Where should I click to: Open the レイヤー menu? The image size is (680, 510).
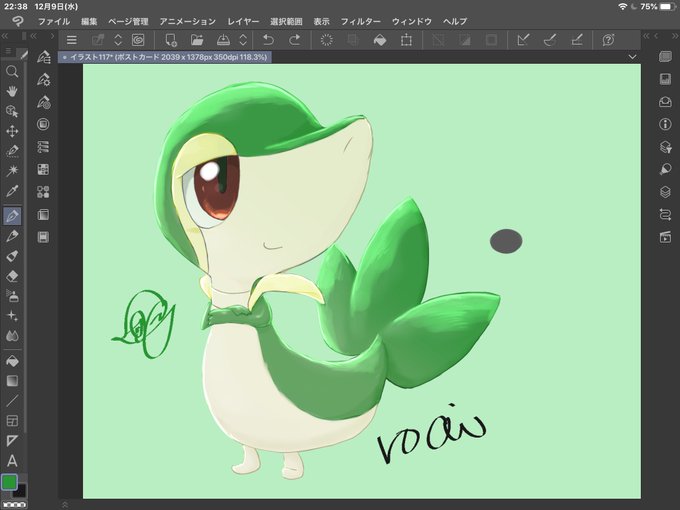[243, 21]
